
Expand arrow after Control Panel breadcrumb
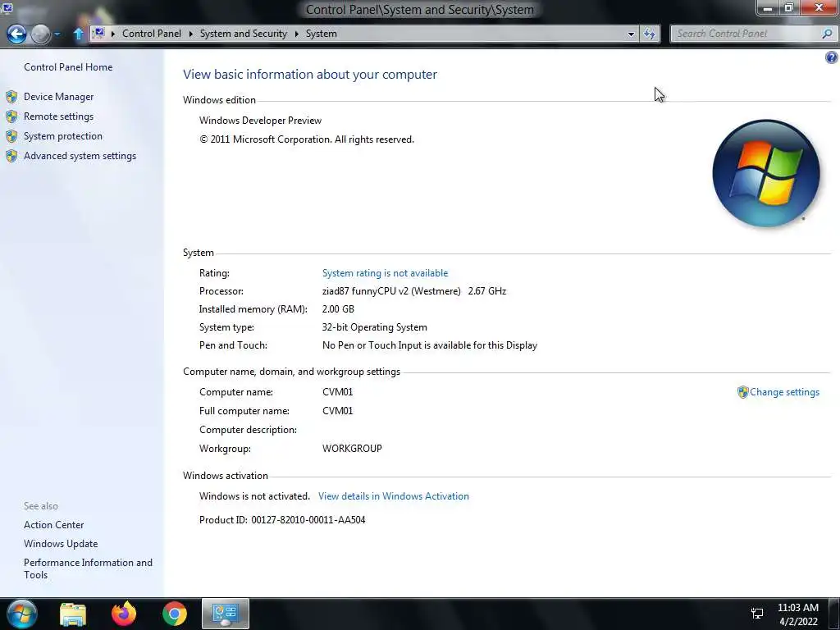pos(190,34)
